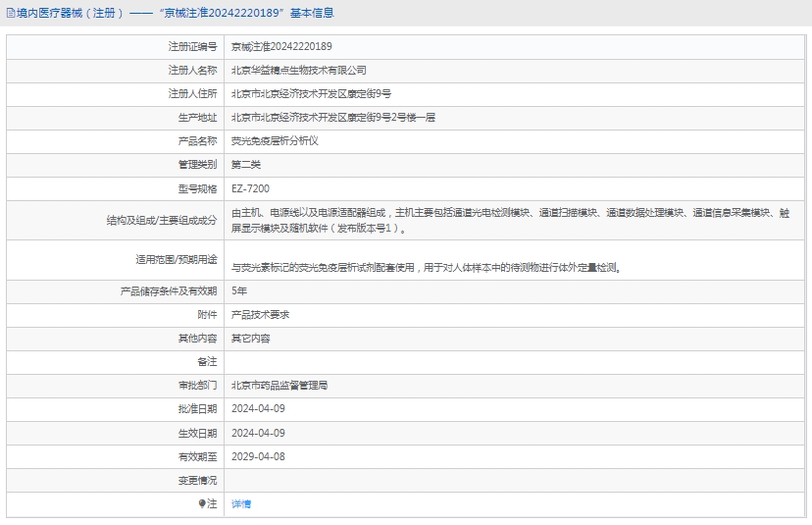Image resolution: width=812 pixels, height=525 pixels.
Task: Click registrant name 北京华益精点生物技术有限公司
Action: (299, 70)
